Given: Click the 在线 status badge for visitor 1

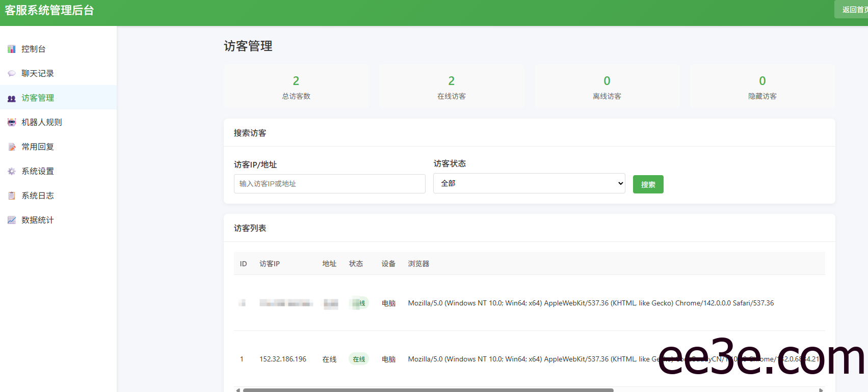Looking at the screenshot, I should tap(359, 359).
